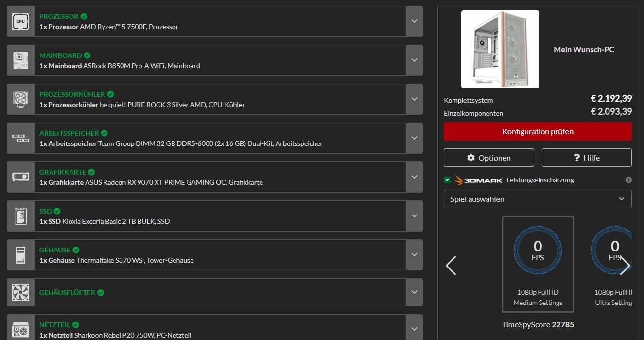Click the cooler icon in the Prozessorkühler row

(x=20, y=99)
